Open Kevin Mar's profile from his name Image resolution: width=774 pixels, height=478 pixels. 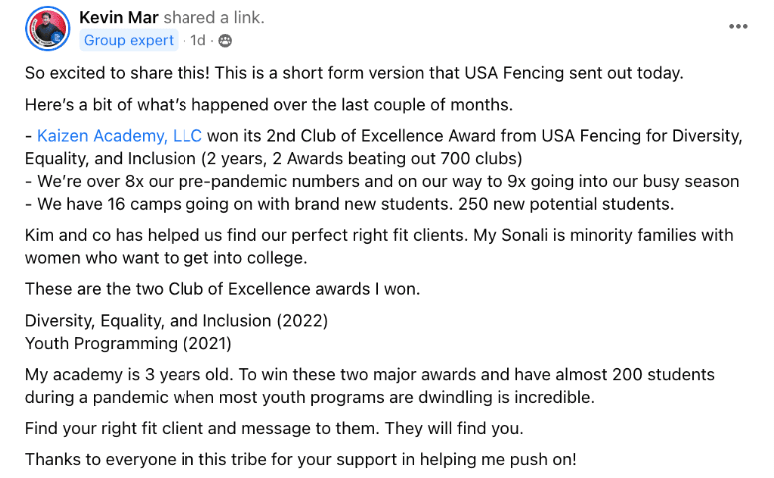[119, 18]
